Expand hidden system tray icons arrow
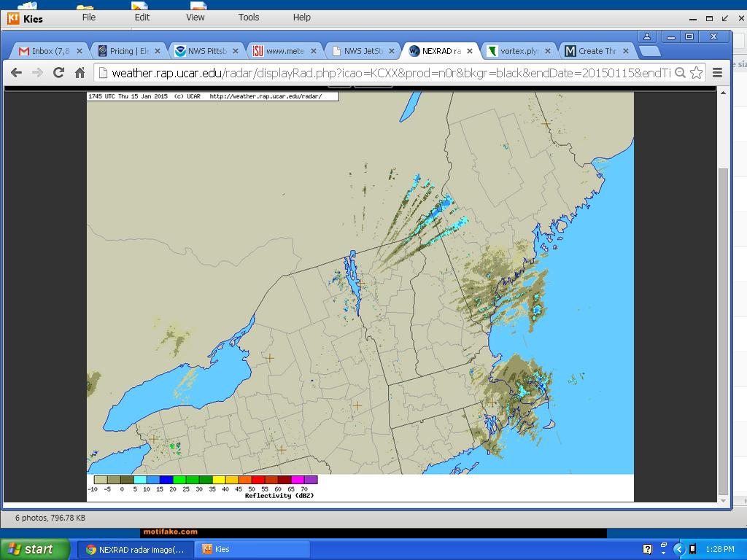Screen dimensions: 747x560 [x=678, y=549]
